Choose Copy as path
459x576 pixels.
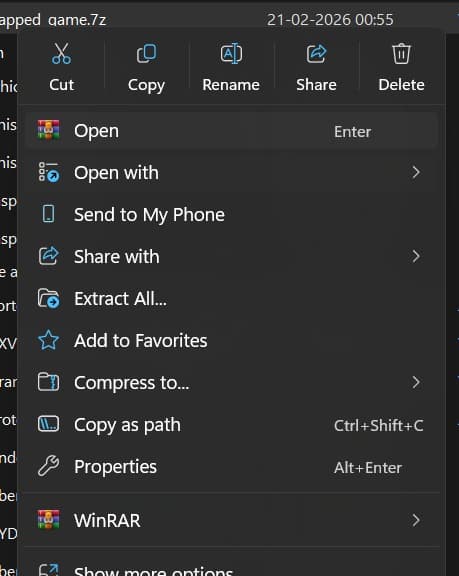[x=232, y=425]
